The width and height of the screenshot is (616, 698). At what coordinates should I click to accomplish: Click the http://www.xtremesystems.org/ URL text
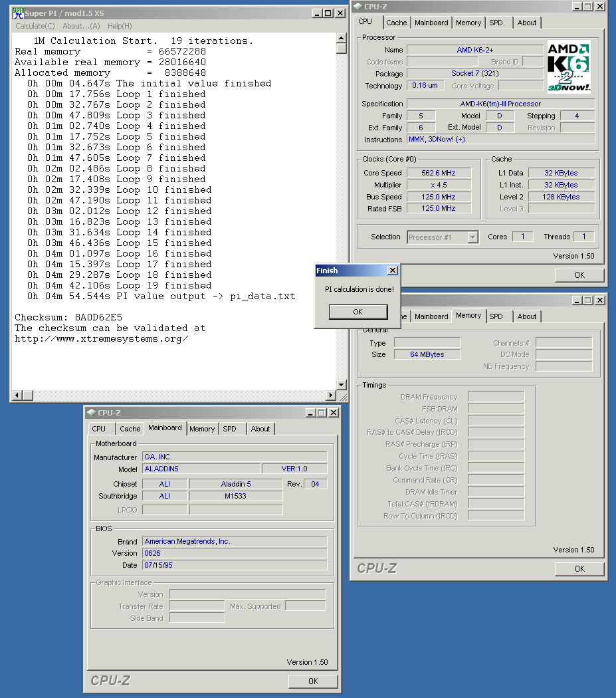tap(102, 339)
